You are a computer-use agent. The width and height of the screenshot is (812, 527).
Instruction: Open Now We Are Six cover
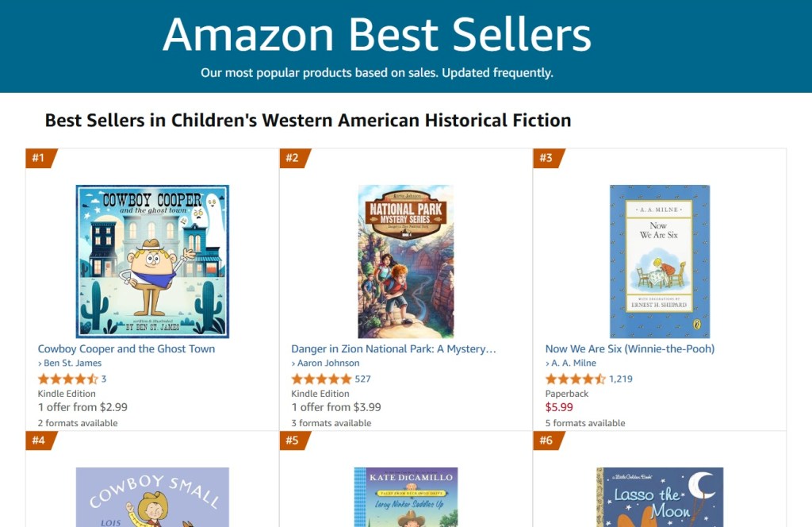(x=659, y=261)
